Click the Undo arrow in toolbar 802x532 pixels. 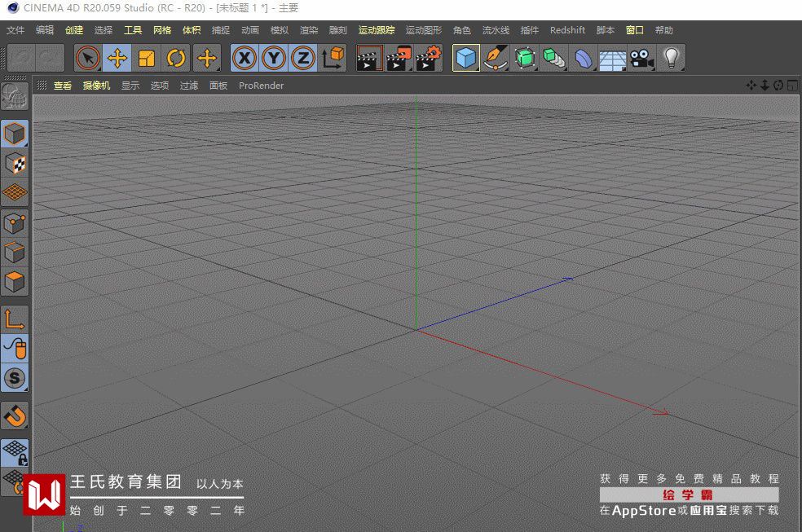21,58
